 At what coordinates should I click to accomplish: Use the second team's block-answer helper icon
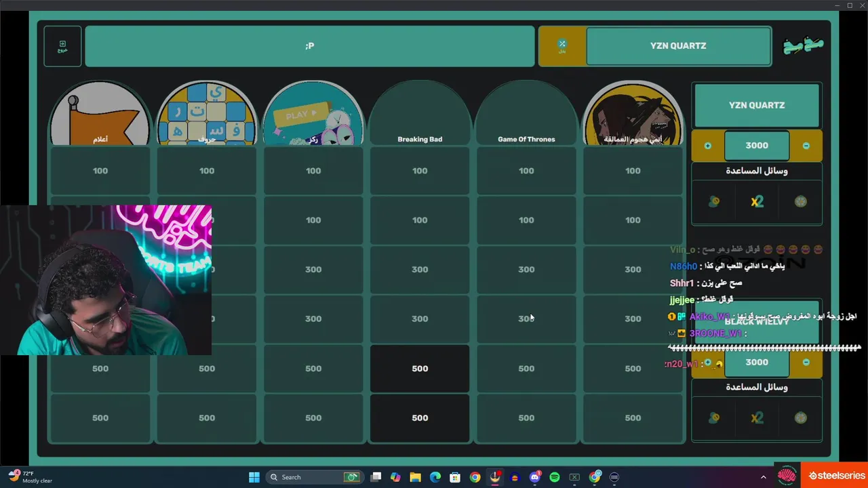pyautogui.click(x=713, y=418)
